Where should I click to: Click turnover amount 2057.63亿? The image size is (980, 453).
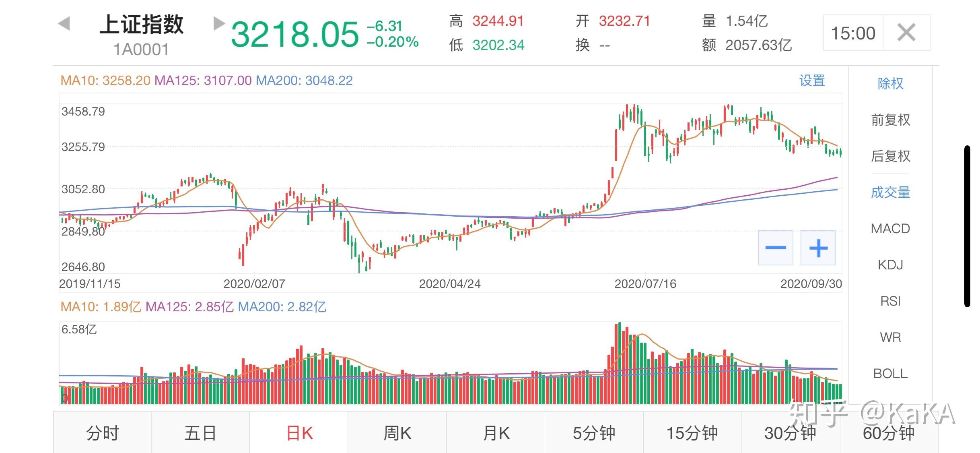point(759,45)
